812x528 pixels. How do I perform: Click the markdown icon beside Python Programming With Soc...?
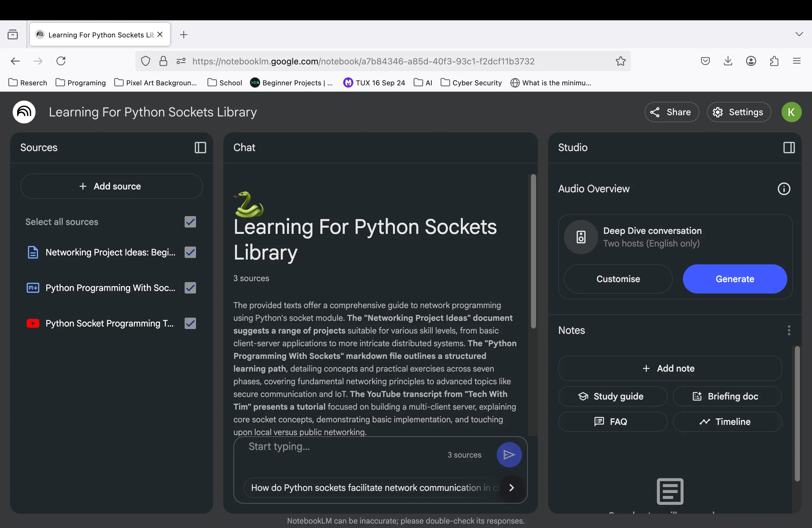[x=33, y=288]
